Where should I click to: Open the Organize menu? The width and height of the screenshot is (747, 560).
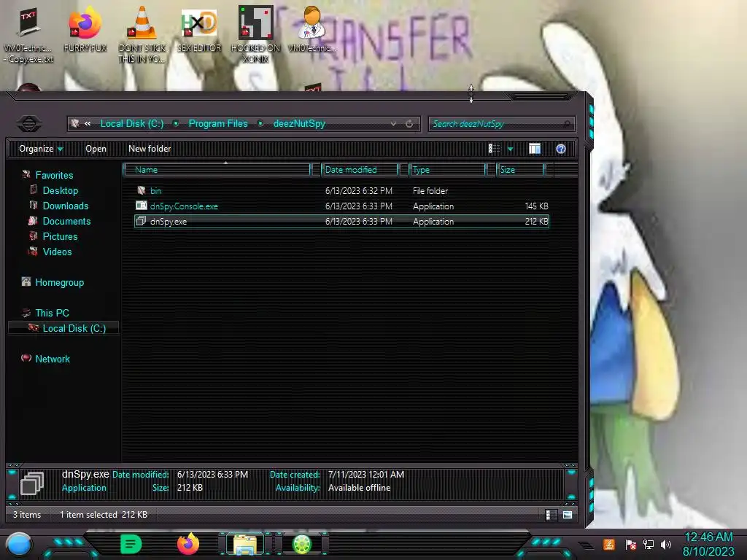pyautogui.click(x=41, y=149)
